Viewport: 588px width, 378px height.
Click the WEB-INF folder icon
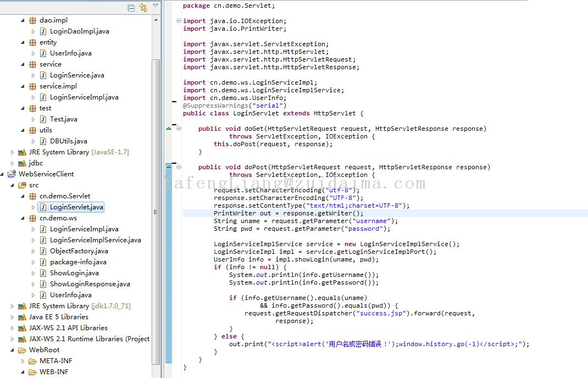point(32,372)
